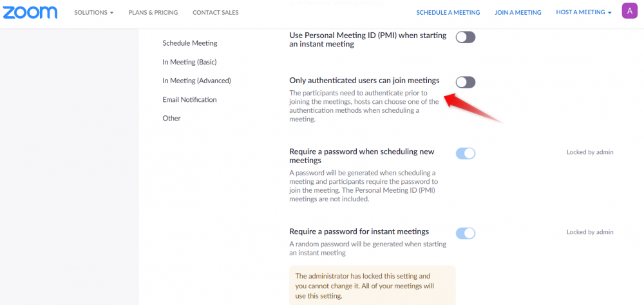
Task: Toggle Use Personal Meeting ID for instant meetings
Action: (x=465, y=37)
